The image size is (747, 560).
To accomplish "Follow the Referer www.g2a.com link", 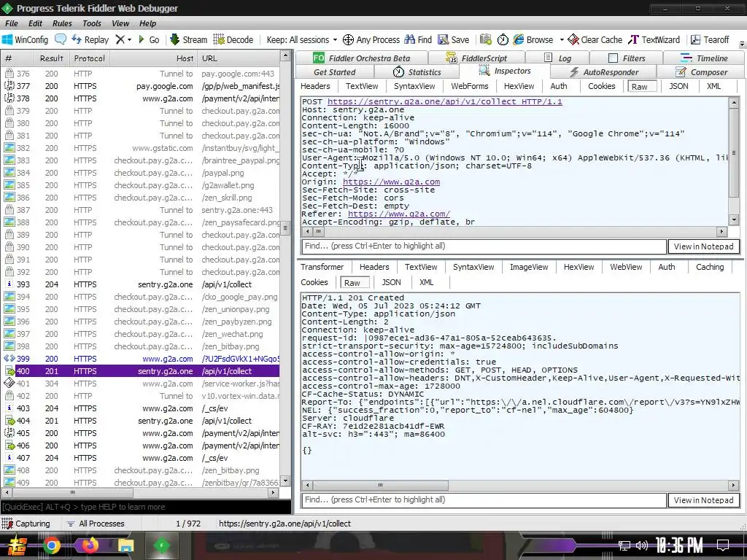I will pyautogui.click(x=399, y=214).
